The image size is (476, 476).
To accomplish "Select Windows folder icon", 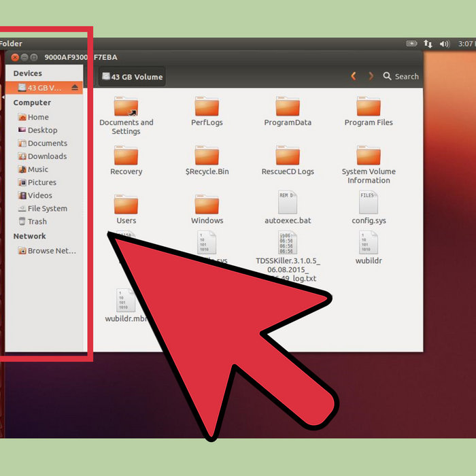I will (207, 204).
